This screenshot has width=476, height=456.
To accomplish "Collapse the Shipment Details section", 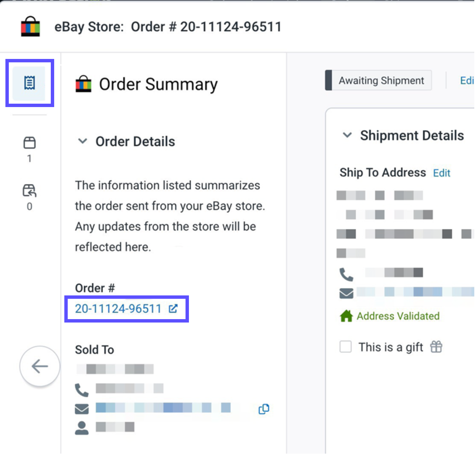I will pos(347,135).
